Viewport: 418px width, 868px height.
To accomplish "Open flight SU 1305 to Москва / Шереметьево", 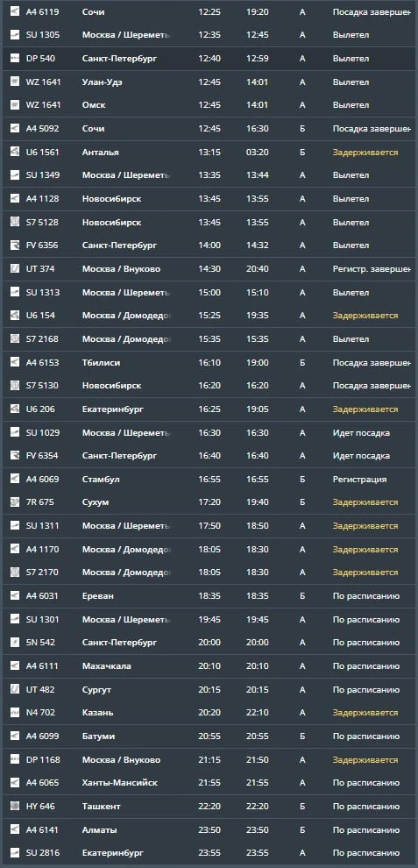I will point(209,35).
